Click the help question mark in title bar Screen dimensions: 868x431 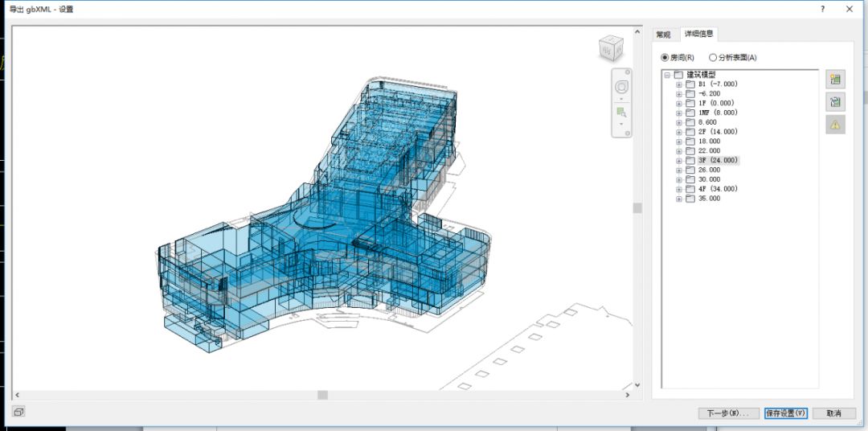(822, 9)
